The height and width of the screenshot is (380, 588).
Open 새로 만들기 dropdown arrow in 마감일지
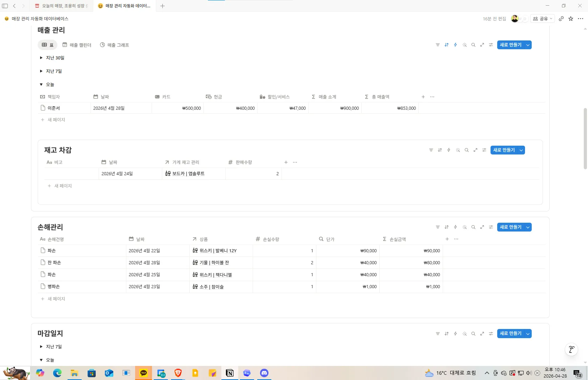click(528, 334)
